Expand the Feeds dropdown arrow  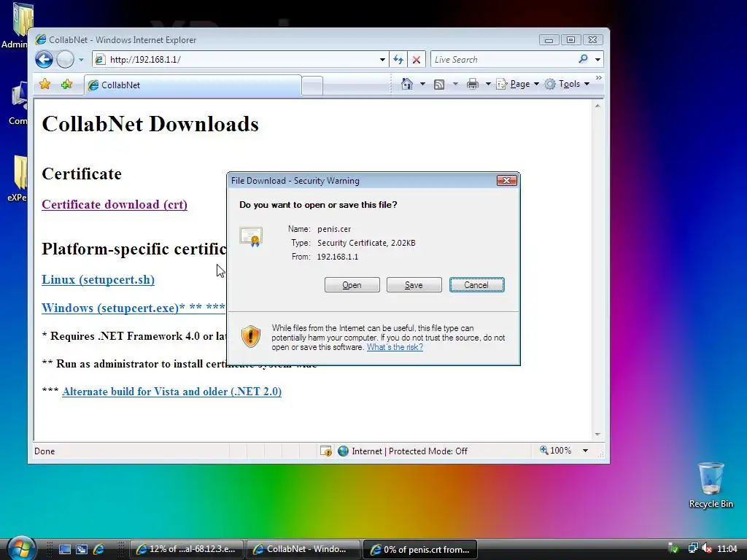pos(455,85)
